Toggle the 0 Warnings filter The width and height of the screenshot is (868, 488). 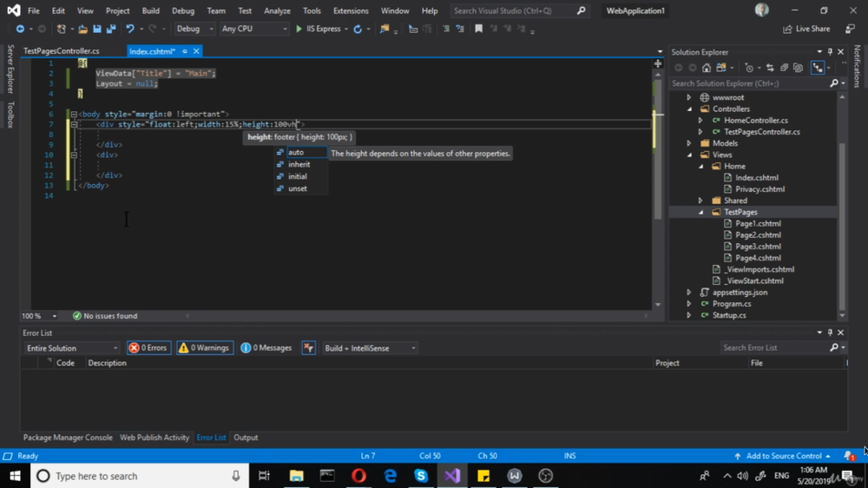(x=205, y=348)
